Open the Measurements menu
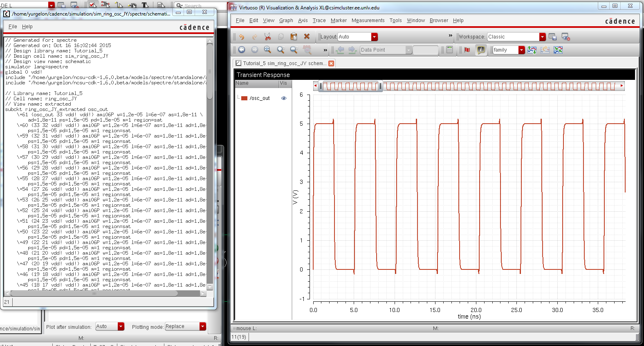This screenshot has height=346, width=644. [368, 20]
